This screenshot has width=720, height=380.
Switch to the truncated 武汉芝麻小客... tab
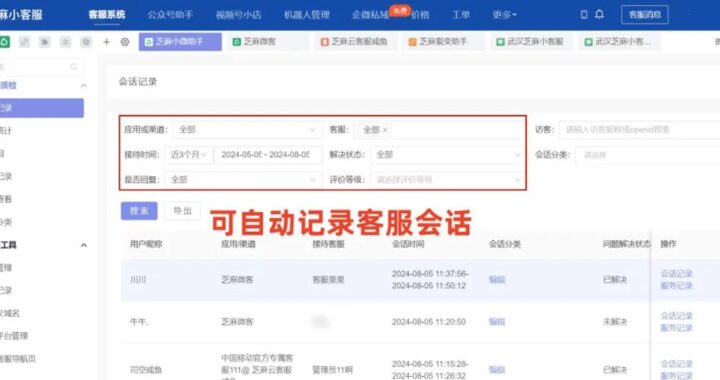coord(620,42)
